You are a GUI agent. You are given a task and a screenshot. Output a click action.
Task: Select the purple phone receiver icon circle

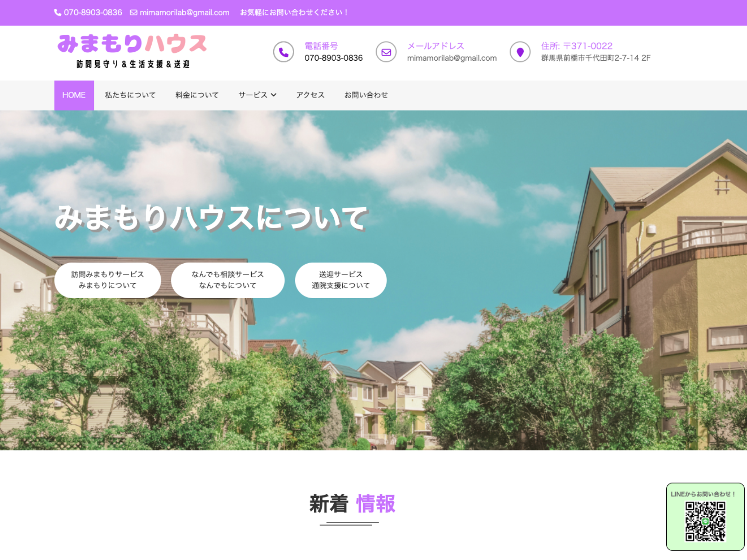point(284,52)
